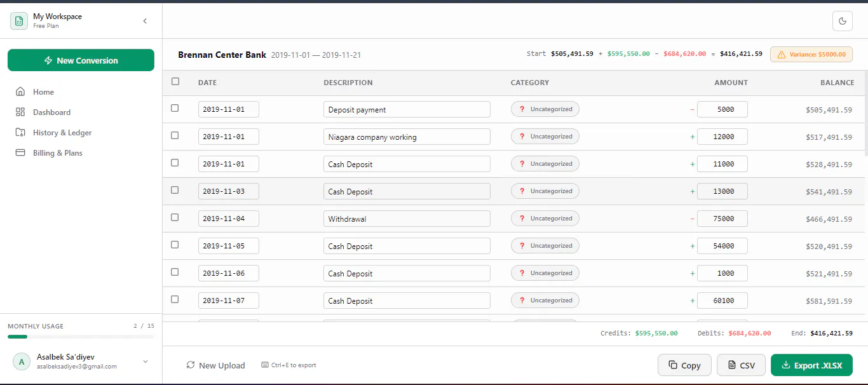
Task: Click the Dashboard grid icon
Action: [x=20, y=112]
